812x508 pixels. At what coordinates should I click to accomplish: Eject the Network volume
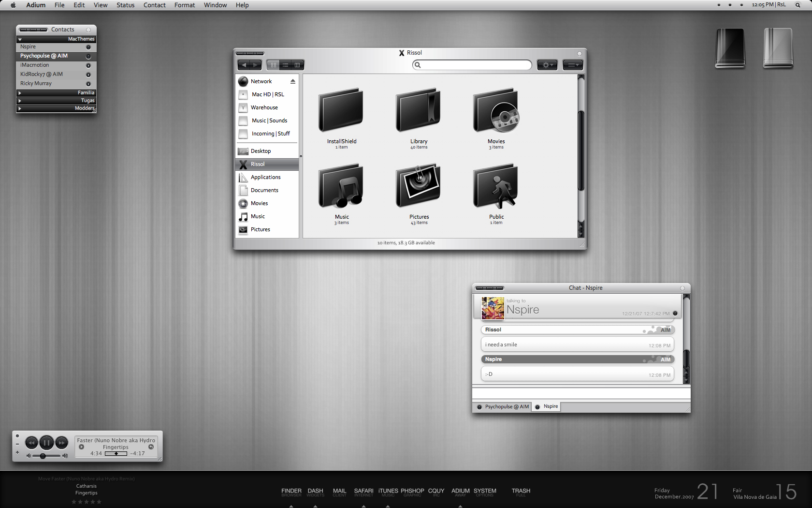(293, 81)
